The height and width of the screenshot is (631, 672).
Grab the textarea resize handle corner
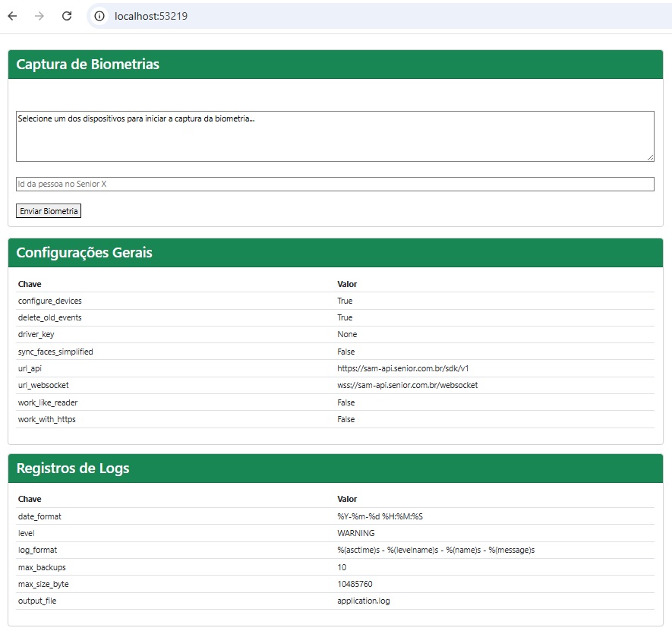point(650,157)
